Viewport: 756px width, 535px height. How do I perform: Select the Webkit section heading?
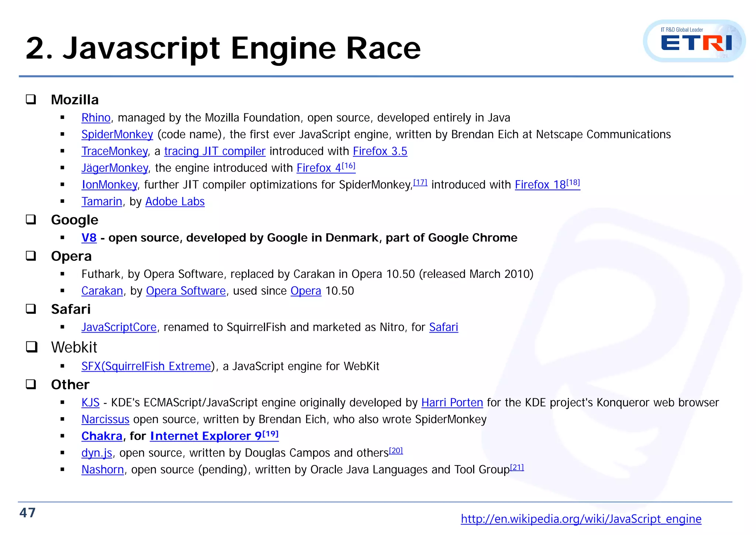tap(74, 347)
